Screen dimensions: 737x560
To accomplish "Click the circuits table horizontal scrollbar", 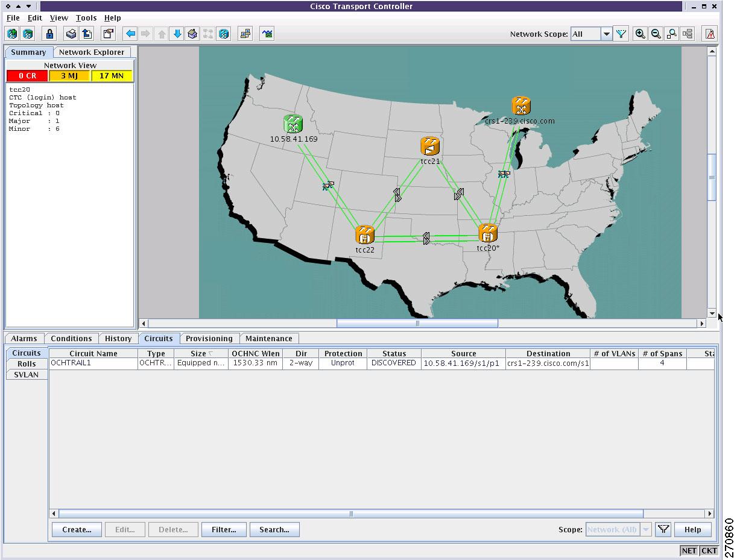I will [351, 514].
